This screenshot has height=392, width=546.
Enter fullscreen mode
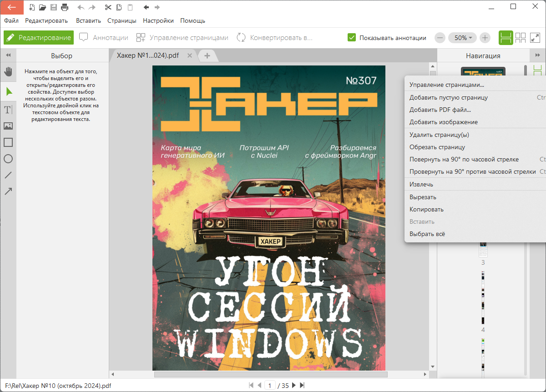tap(535, 38)
